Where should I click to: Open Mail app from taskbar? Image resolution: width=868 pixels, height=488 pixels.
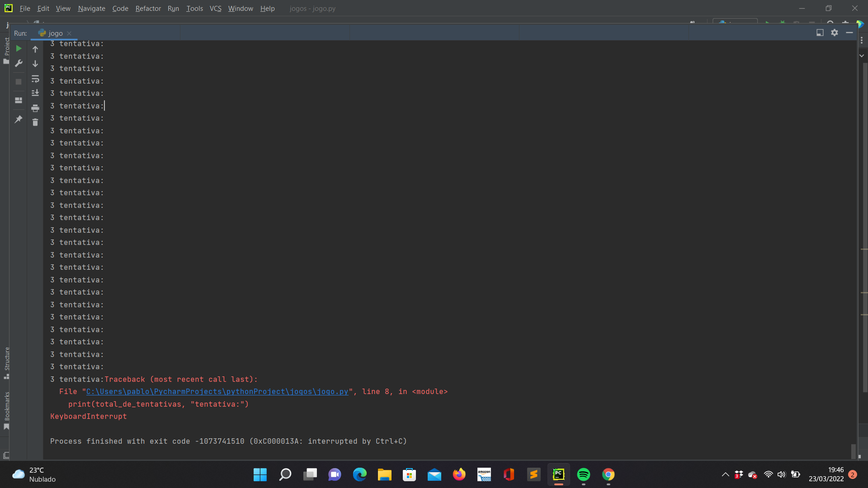[x=434, y=474]
